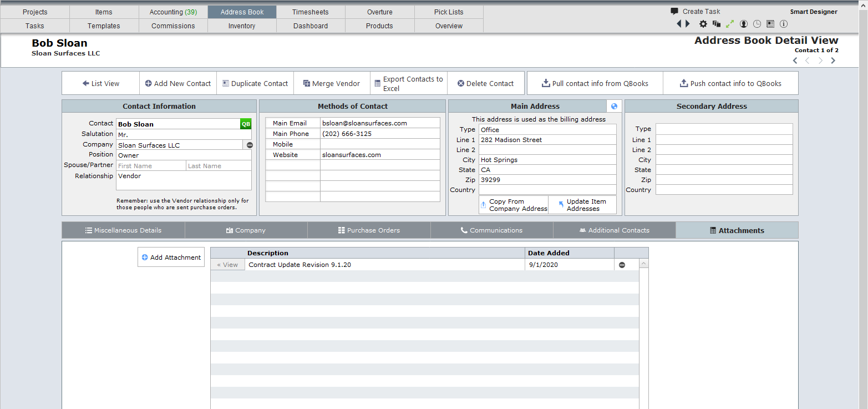Open the Pick Lists tab
The width and height of the screenshot is (868, 409).
click(x=449, y=12)
